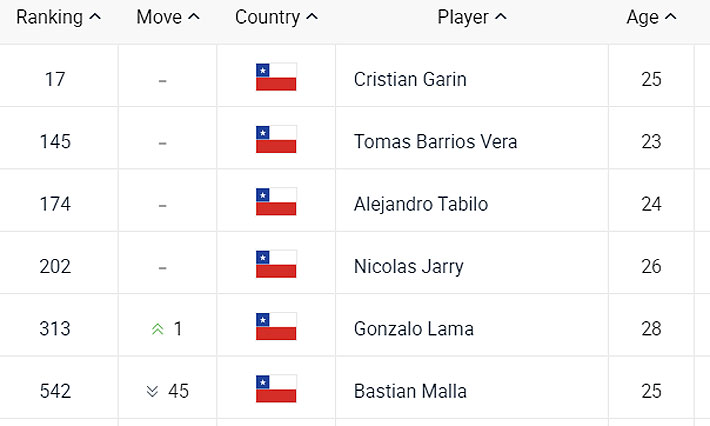Open Tomas Barrios Vera player link
Screen dimensions: 710x426
click(x=435, y=141)
